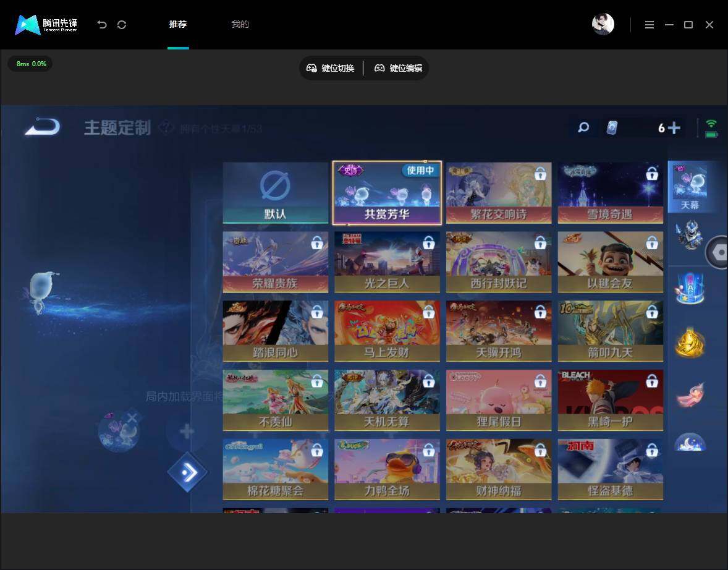The image size is (728, 570).
Task: Click the plus icon next to 6
Action: (x=674, y=128)
